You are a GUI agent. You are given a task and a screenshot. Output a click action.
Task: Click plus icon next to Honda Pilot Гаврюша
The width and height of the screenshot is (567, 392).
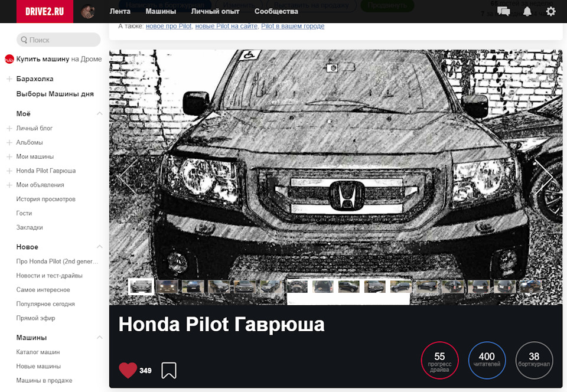click(9, 171)
